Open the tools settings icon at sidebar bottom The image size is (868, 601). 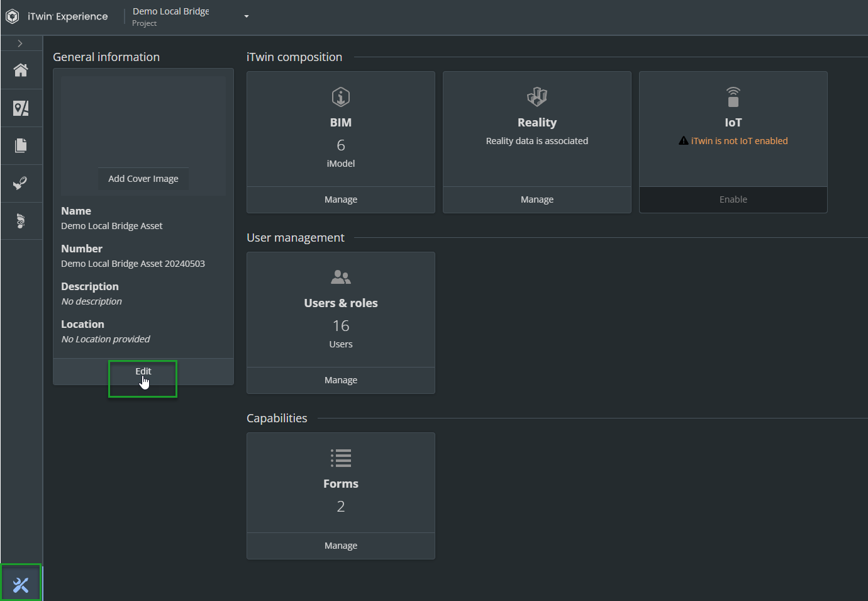[x=21, y=585]
